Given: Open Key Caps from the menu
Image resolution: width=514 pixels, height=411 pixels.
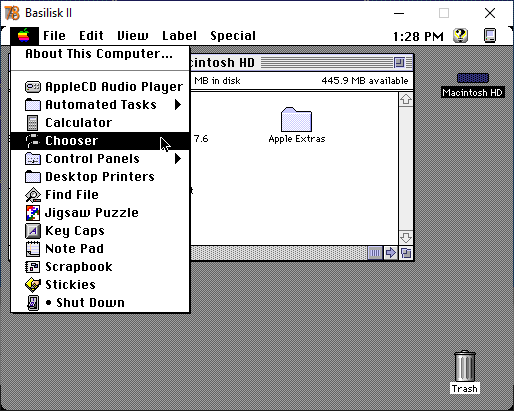Looking at the screenshot, I should pyautogui.click(x=100, y=231).
